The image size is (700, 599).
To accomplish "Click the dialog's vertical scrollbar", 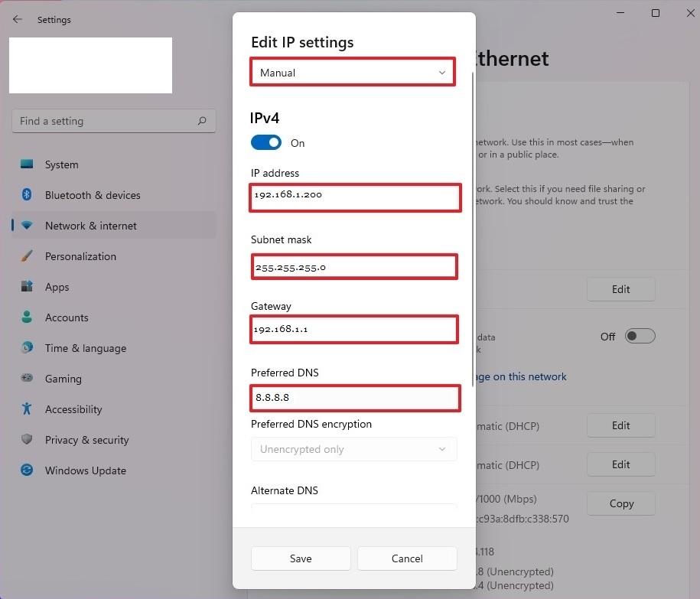I will pos(474,230).
